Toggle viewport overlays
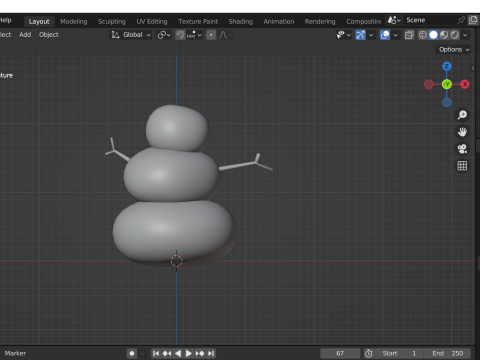Image resolution: width=480 pixels, height=360 pixels. 385,35
